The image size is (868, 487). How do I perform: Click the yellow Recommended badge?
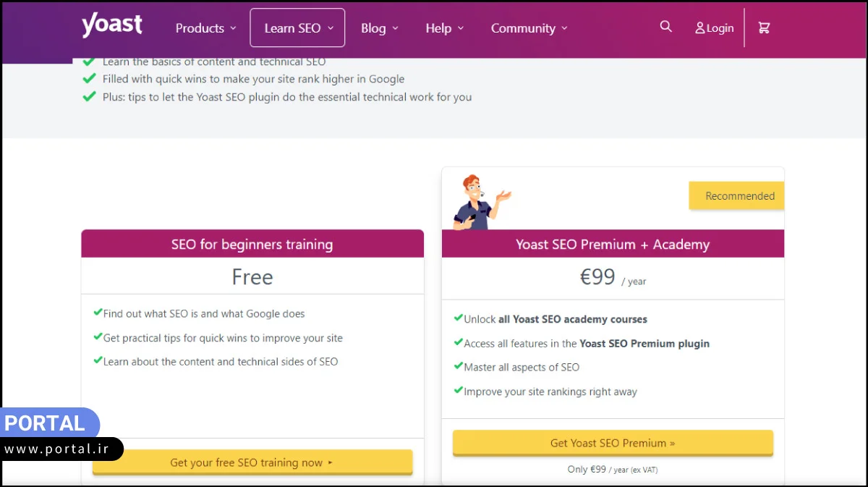(x=736, y=196)
